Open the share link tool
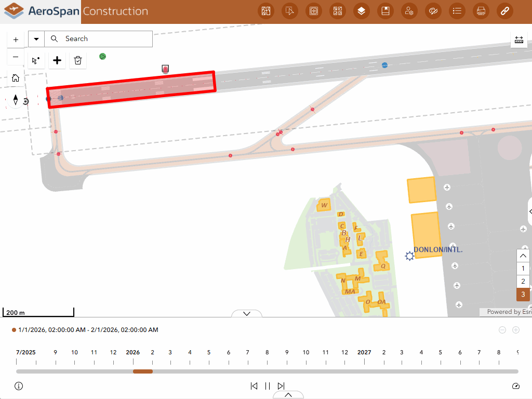The image size is (532, 399). click(x=505, y=11)
